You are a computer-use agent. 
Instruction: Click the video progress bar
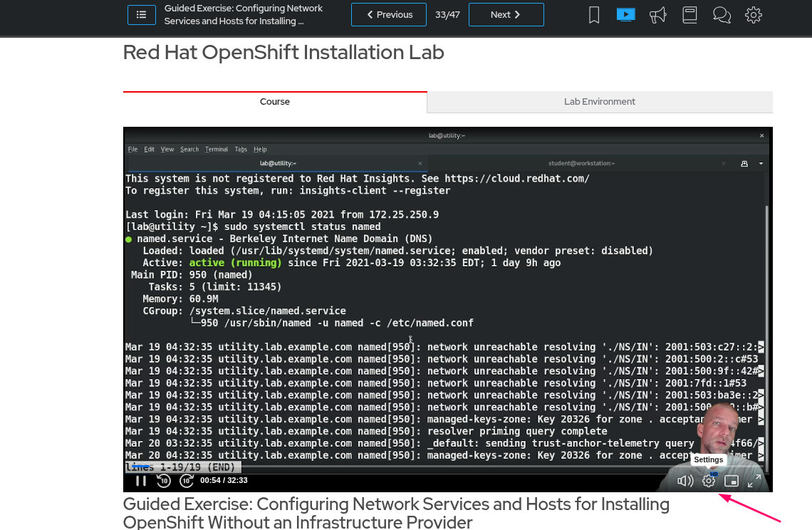click(447, 467)
